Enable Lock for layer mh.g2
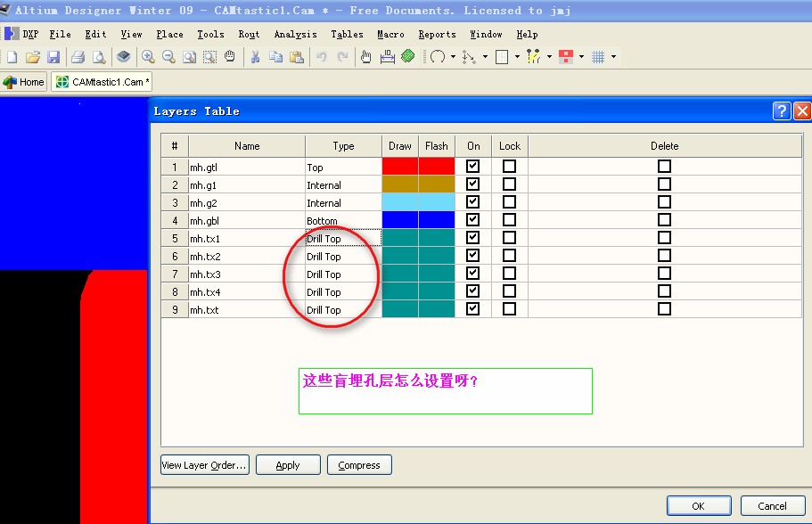Viewport: 812px width, 524px height. point(510,202)
